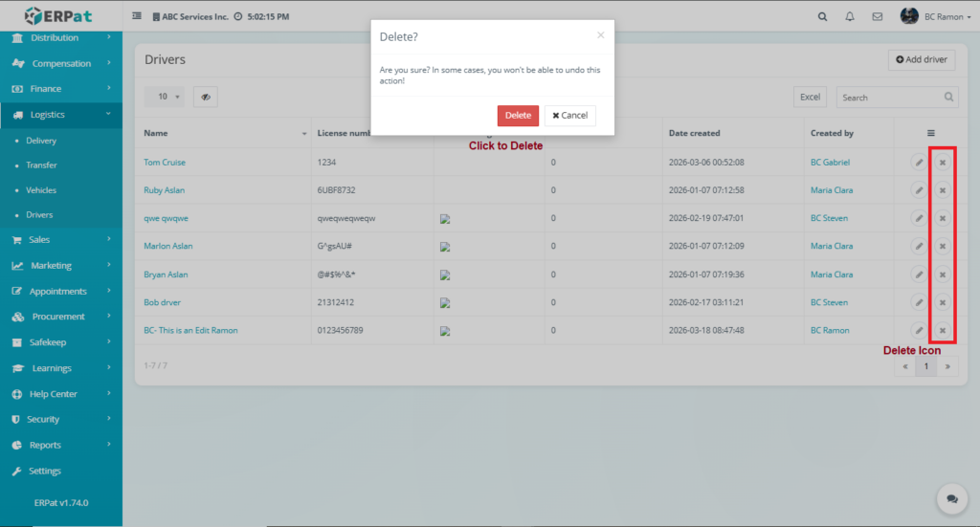Screen dimensions: 980x527
Task: Go to Vehicles under Logistics
Action: pyautogui.click(x=41, y=189)
